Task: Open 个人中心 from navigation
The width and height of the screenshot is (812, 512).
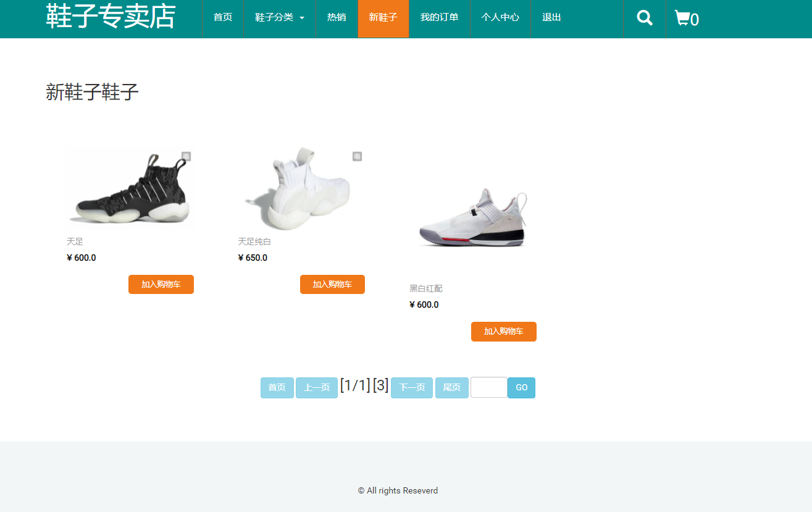Action: pos(500,17)
